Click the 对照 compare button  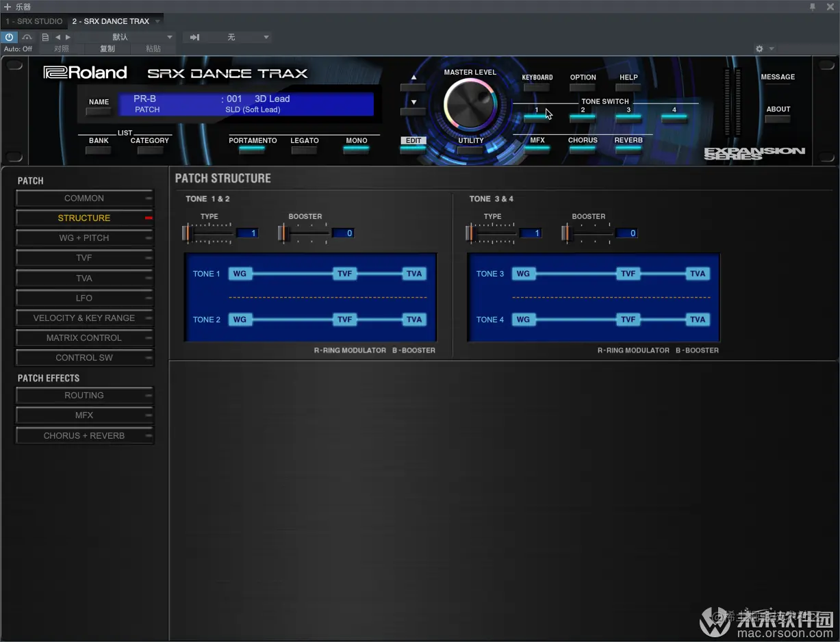pyautogui.click(x=62, y=49)
